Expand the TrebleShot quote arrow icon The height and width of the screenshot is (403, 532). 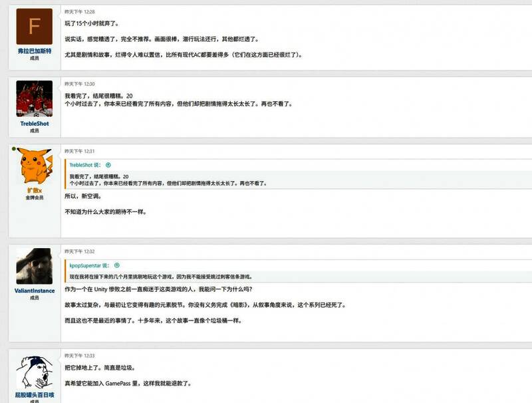point(108,165)
